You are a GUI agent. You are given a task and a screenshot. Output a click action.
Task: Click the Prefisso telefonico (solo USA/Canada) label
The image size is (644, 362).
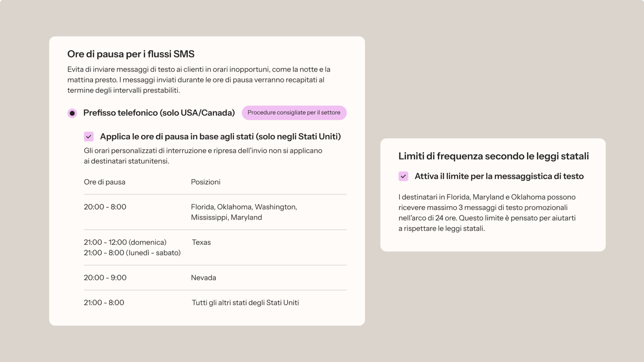pyautogui.click(x=159, y=113)
